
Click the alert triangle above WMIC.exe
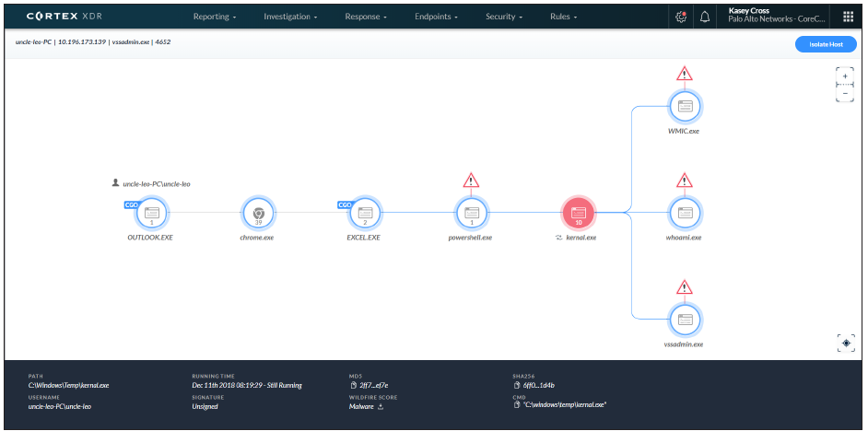pyautogui.click(x=685, y=74)
